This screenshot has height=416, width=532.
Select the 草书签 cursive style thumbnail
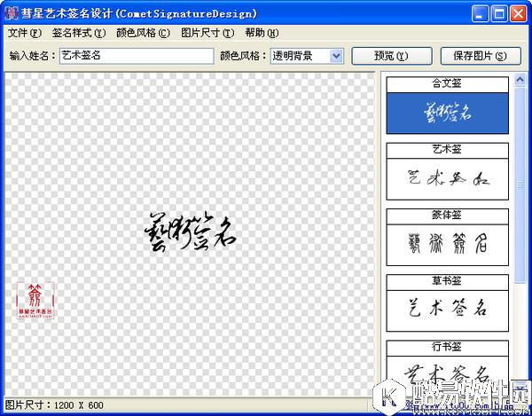point(447,303)
